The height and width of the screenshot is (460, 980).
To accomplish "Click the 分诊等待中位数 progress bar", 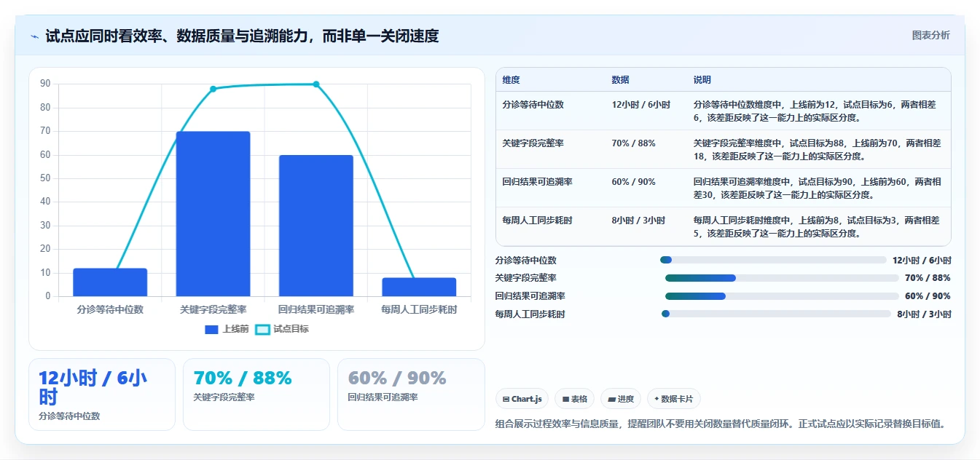I will [773, 260].
